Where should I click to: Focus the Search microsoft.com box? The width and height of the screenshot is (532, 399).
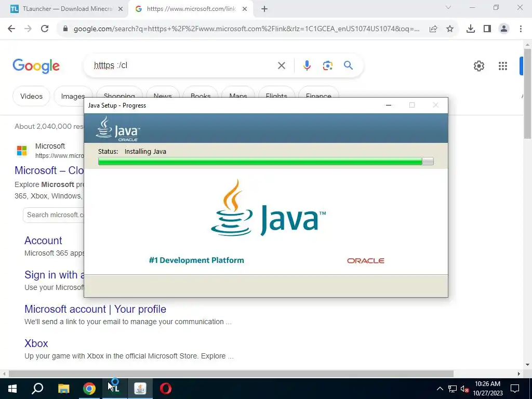[x=54, y=215]
